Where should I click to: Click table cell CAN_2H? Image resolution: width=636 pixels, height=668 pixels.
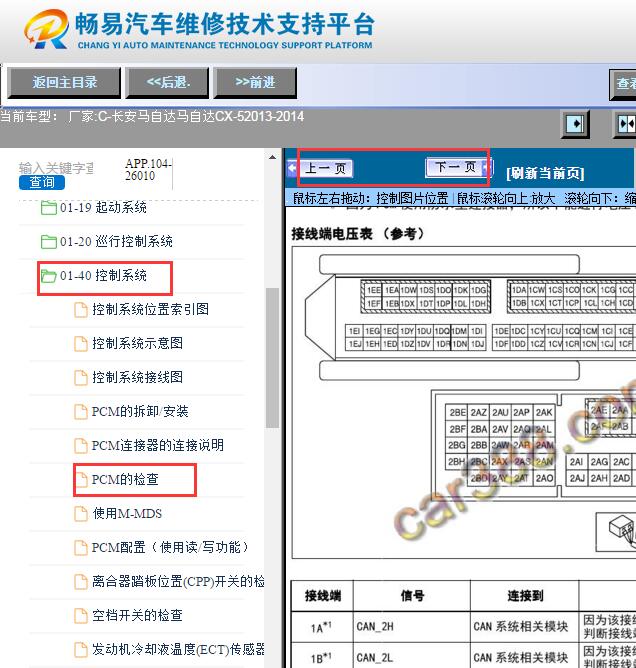pyautogui.click(x=412, y=627)
